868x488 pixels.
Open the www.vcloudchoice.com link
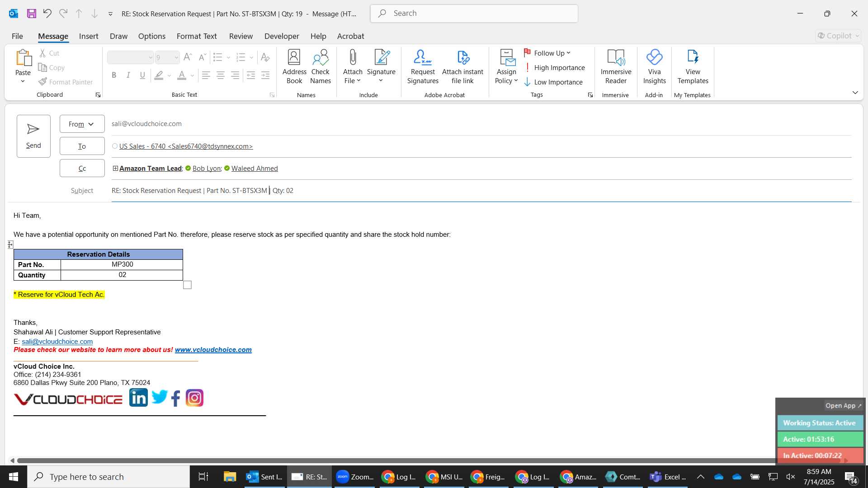pyautogui.click(x=213, y=350)
